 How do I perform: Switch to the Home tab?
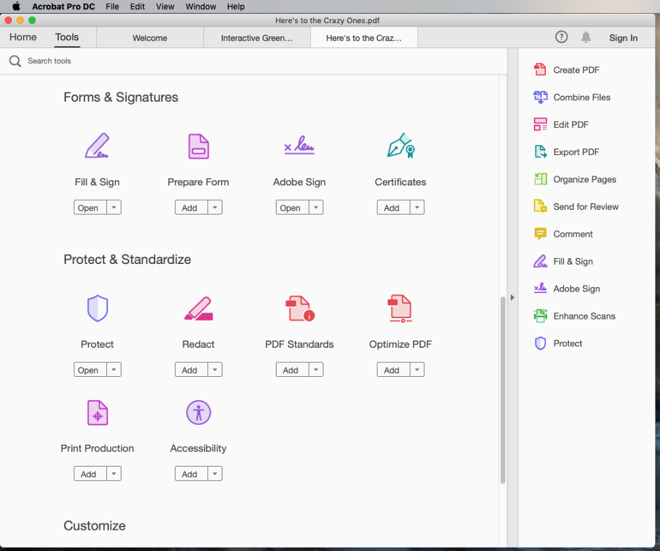(23, 37)
